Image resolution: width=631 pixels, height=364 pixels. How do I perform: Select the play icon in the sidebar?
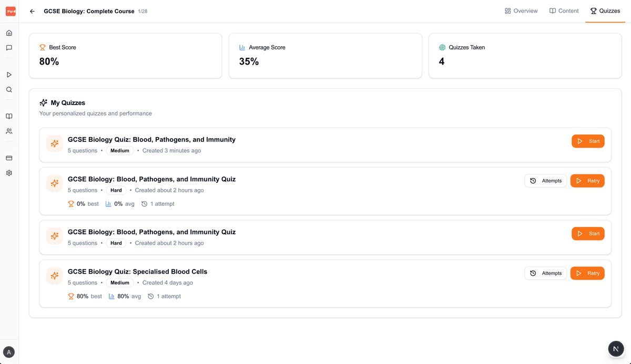[8, 75]
